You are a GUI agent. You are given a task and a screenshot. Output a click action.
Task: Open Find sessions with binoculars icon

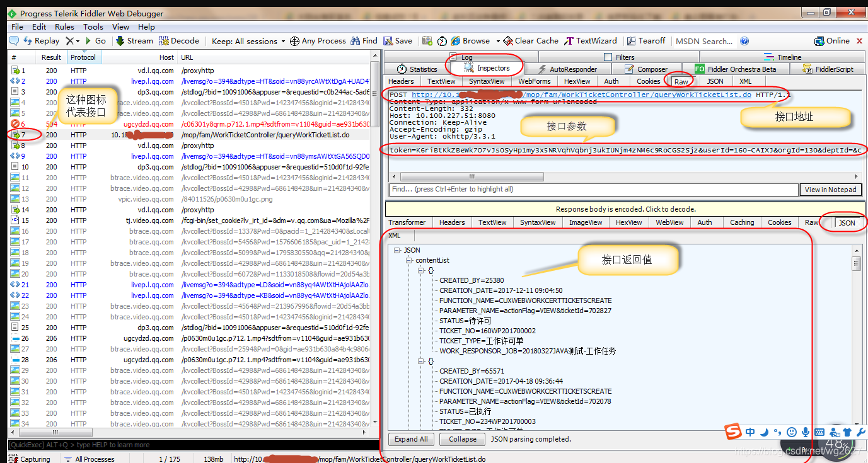tap(364, 41)
